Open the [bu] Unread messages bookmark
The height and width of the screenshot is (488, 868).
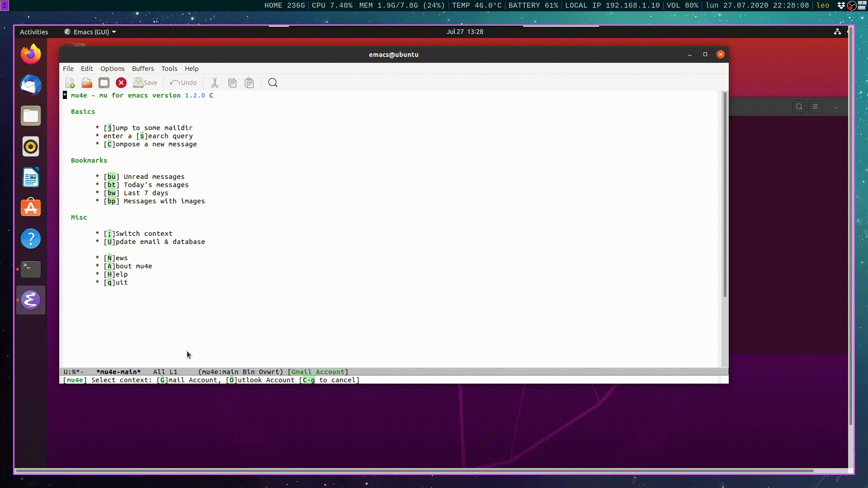pos(144,177)
